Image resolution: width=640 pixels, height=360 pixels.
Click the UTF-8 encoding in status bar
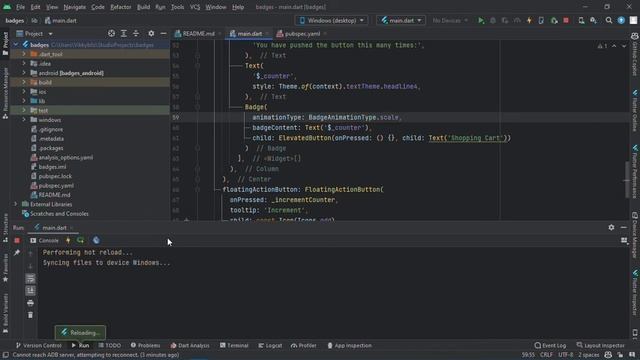(x=565, y=355)
